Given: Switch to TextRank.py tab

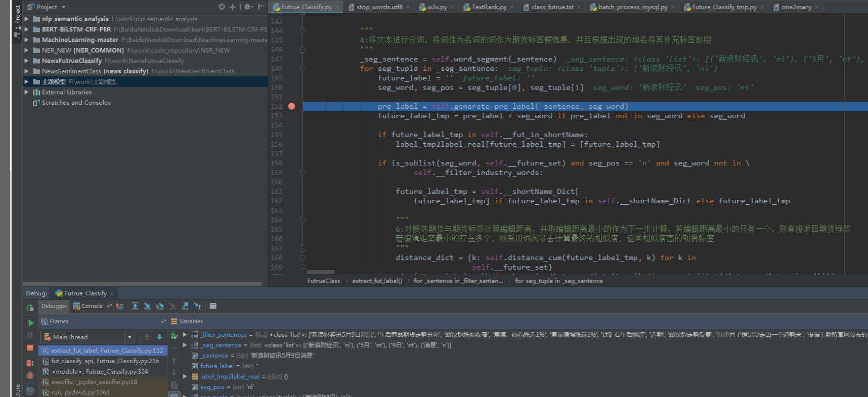Looking at the screenshot, I should pos(489,7).
